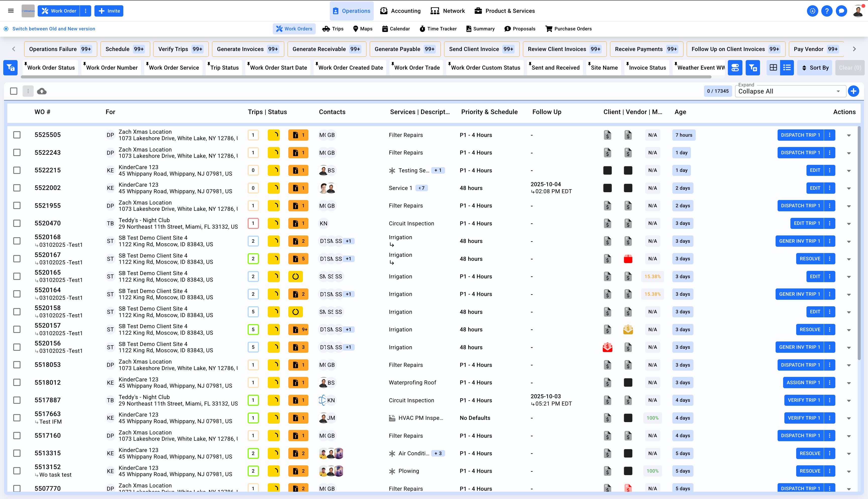Click the toggle filters switch icon
The width and height of the screenshot is (868, 499).
pos(735,68)
